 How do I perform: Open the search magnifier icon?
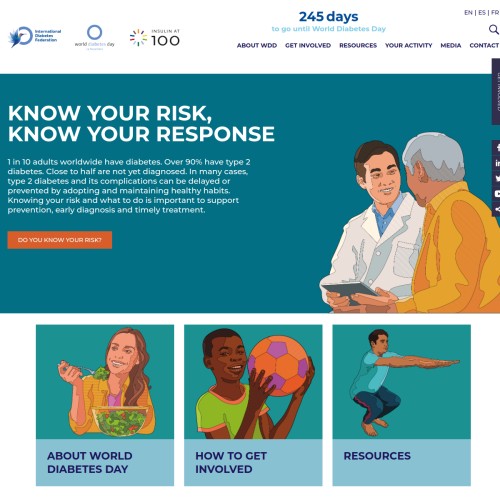(x=494, y=29)
